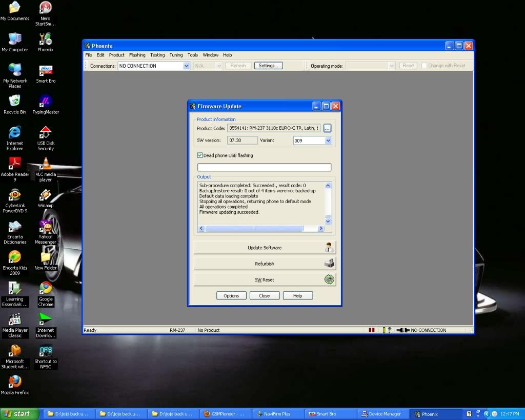Click the Refurbish button
Image resolution: width=525 pixels, height=420 pixels.
265,264
